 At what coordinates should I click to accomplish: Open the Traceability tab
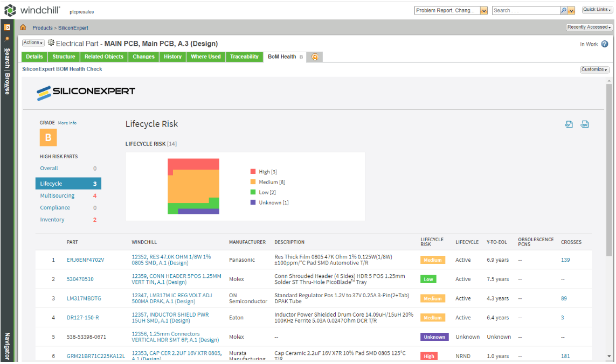[x=244, y=57]
